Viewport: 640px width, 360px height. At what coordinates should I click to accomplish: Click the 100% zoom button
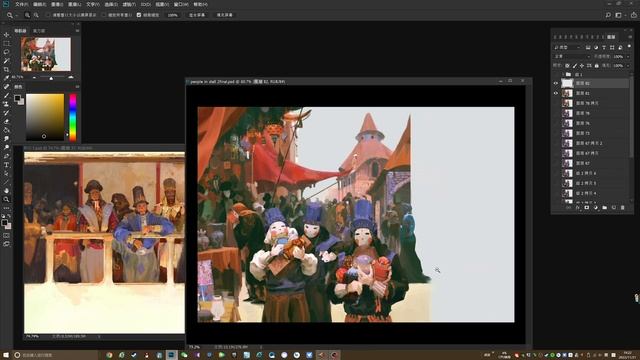(173, 15)
